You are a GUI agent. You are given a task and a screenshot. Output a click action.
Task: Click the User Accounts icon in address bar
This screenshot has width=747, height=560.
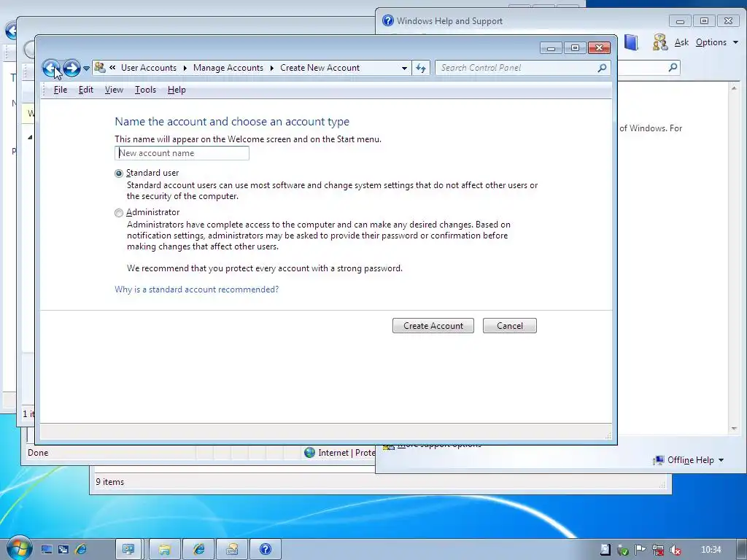pos(99,68)
